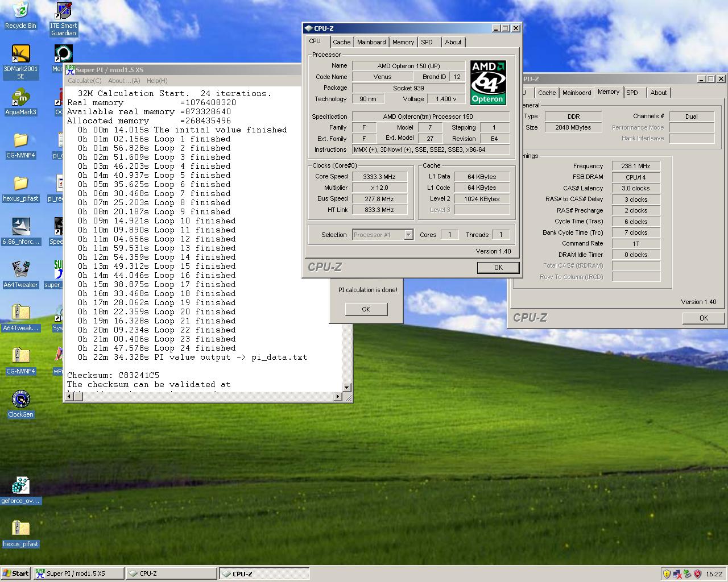Click the Super PI vertical scrollbar down arrow
Screen dimensions: 728x582
tap(346, 387)
